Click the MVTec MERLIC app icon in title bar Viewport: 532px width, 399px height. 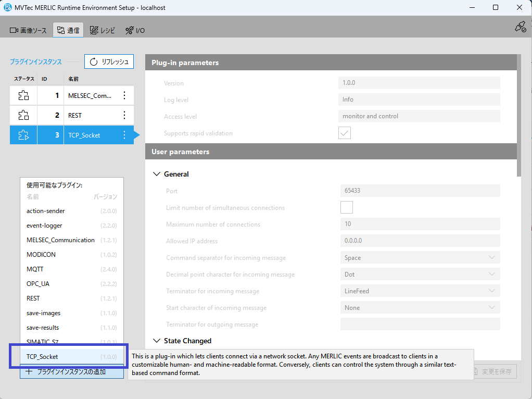(7, 7)
